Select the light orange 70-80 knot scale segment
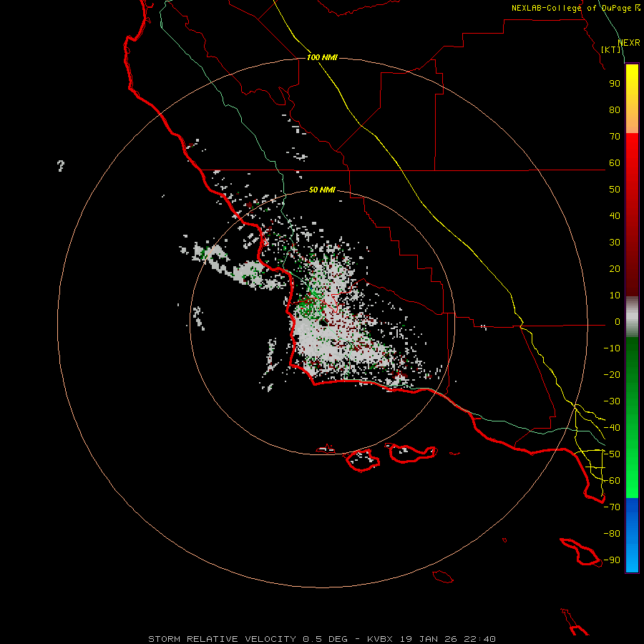The image size is (644, 644). click(632, 122)
